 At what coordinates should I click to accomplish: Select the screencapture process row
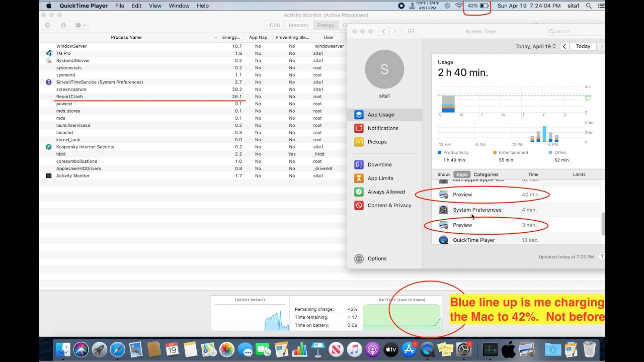[193, 89]
